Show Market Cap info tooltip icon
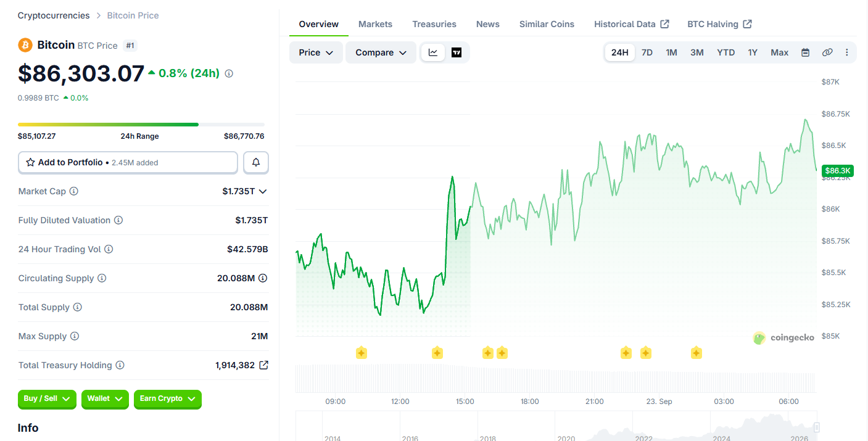Image resolution: width=868 pixels, height=441 pixels. tap(74, 191)
